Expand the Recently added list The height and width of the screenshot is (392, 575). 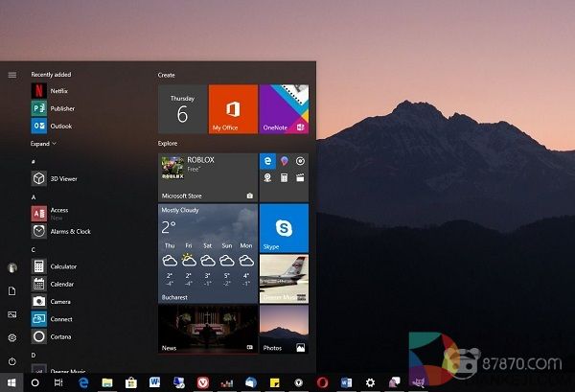pyautogui.click(x=43, y=143)
